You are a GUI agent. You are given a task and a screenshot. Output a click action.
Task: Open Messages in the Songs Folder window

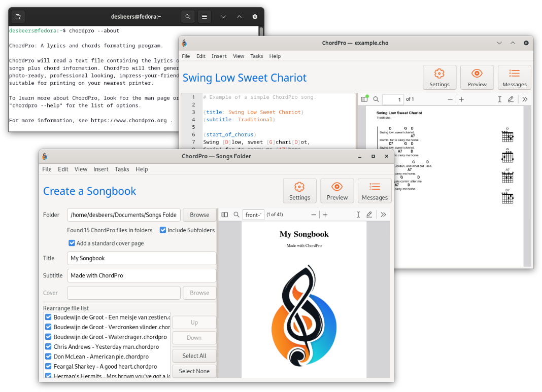coord(375,191)
